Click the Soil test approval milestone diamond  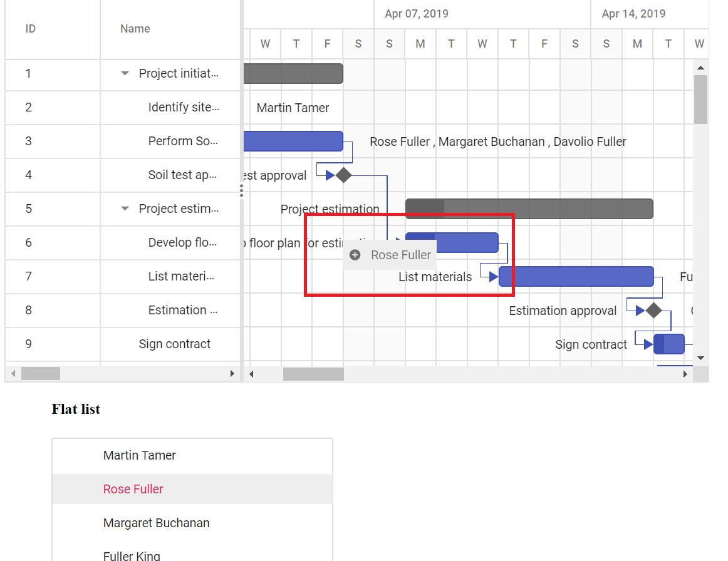343,175
